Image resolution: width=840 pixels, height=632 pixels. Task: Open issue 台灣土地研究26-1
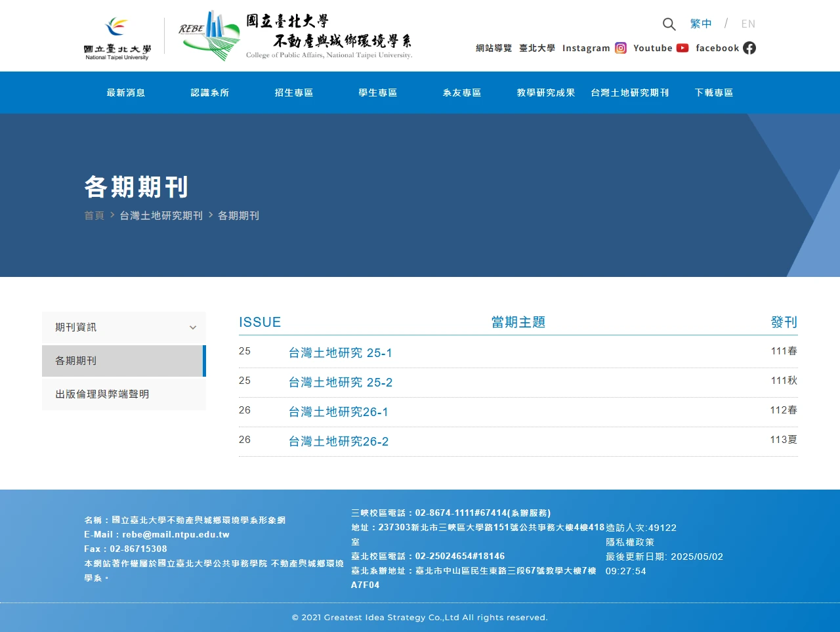coord(339,412)
